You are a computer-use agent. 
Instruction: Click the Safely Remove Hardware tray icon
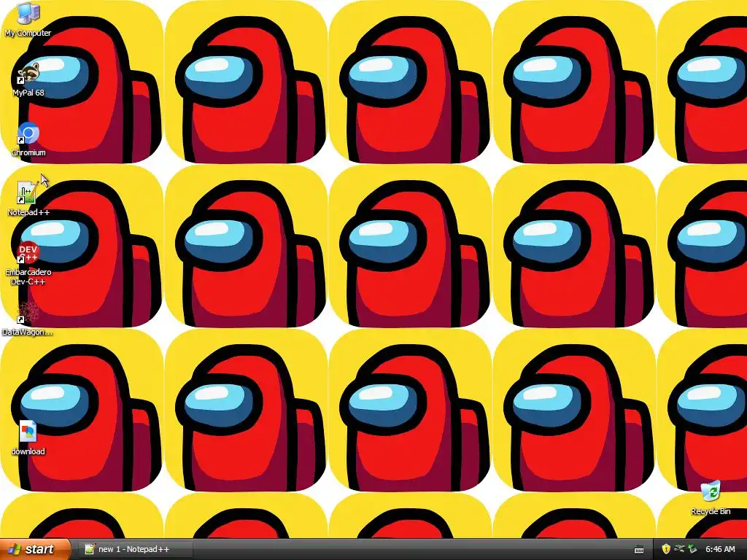click(693, 549)
